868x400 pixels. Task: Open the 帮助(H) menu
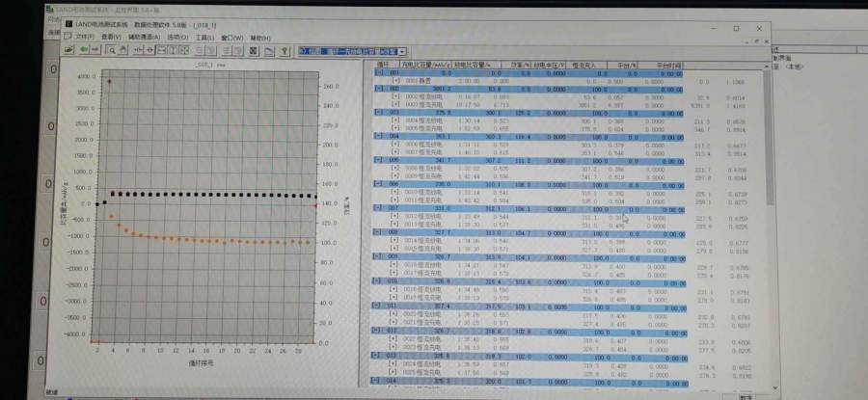pos(260,38)
